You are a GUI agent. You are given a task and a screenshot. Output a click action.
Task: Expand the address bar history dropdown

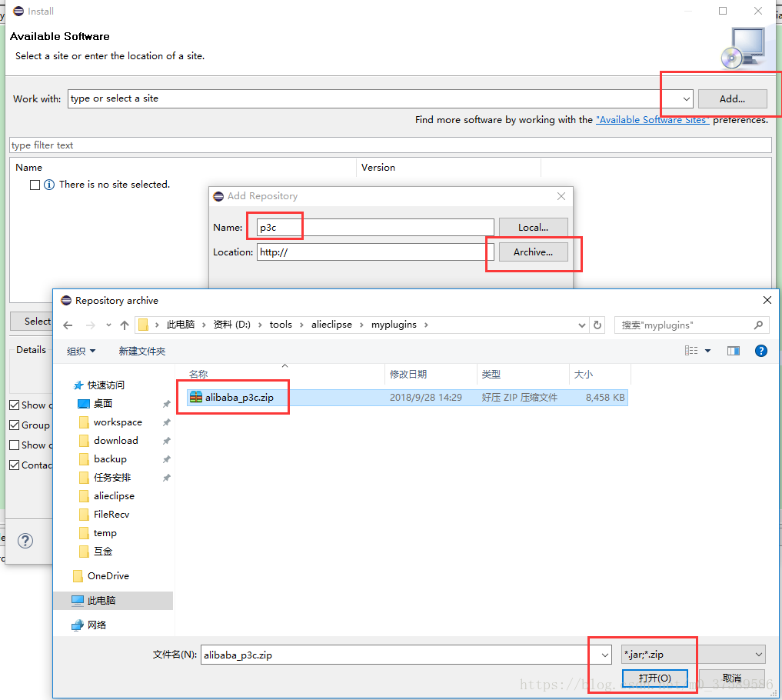point(581,325)
